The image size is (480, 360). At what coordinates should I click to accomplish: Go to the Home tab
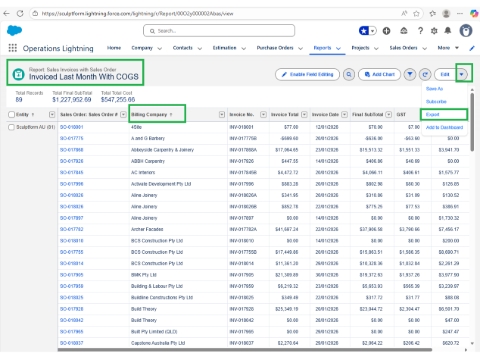(x=114, y=48)
